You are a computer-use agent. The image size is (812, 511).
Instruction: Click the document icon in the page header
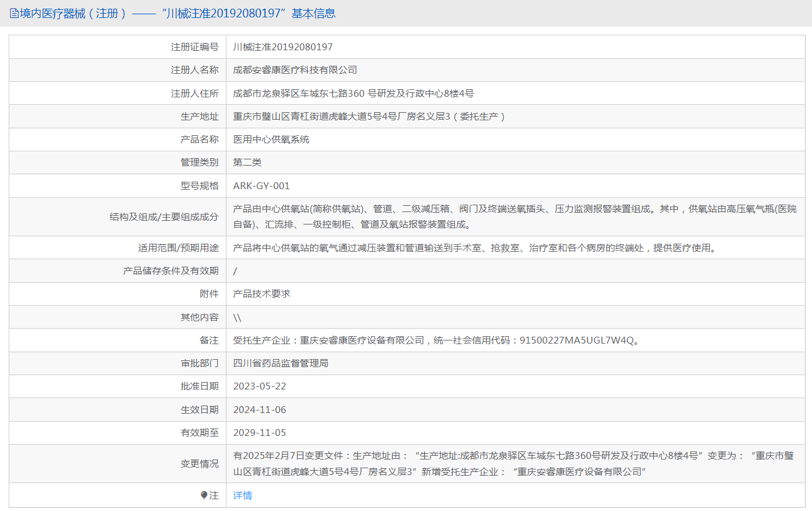14,13
